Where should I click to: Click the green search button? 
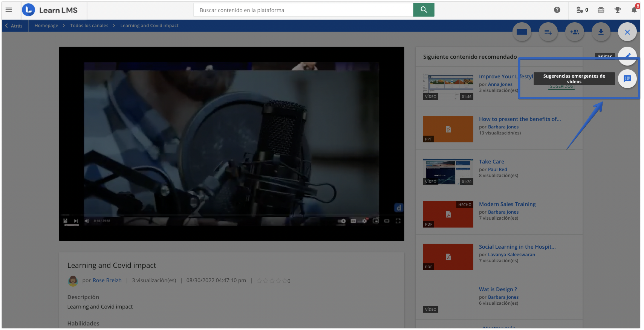(424, 10)
